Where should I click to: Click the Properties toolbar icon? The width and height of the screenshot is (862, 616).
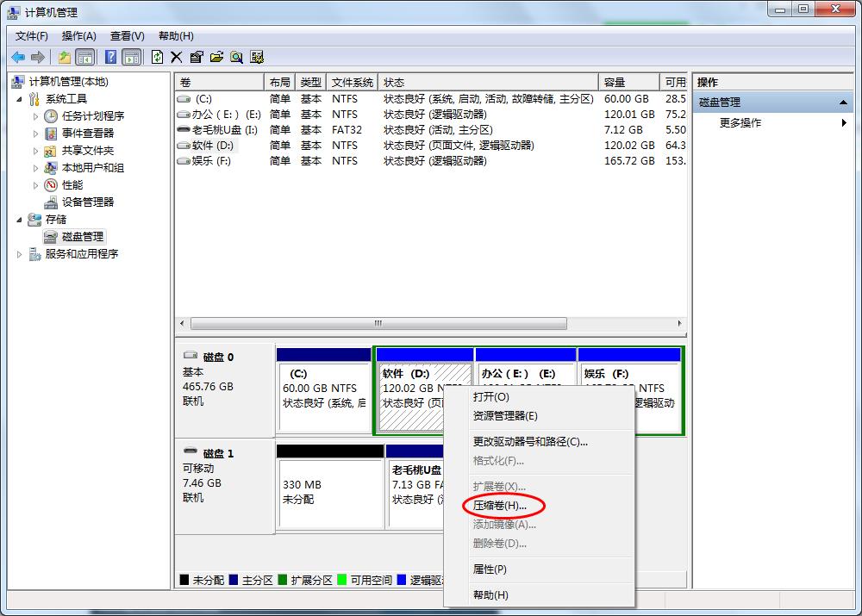pyautogui.click(x=197, y=57)
